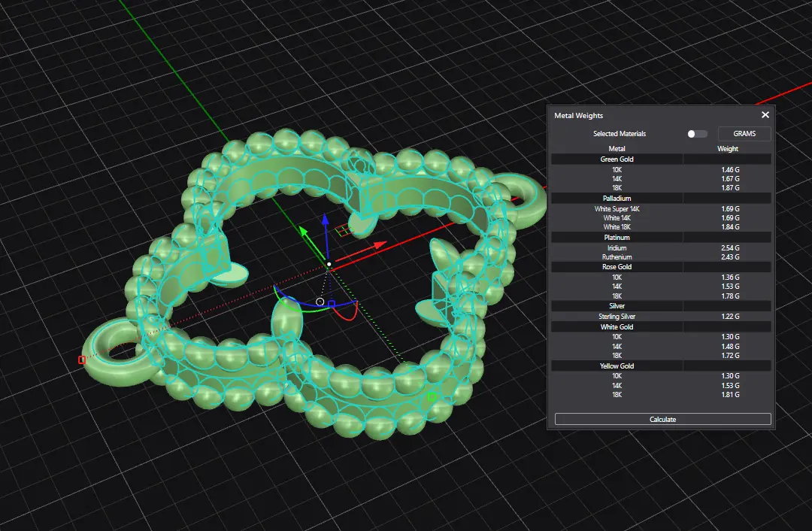Viewport: 812px width, 531px height.
Task: Click the white circle gizmo handle
Action: tap(320, 302)
